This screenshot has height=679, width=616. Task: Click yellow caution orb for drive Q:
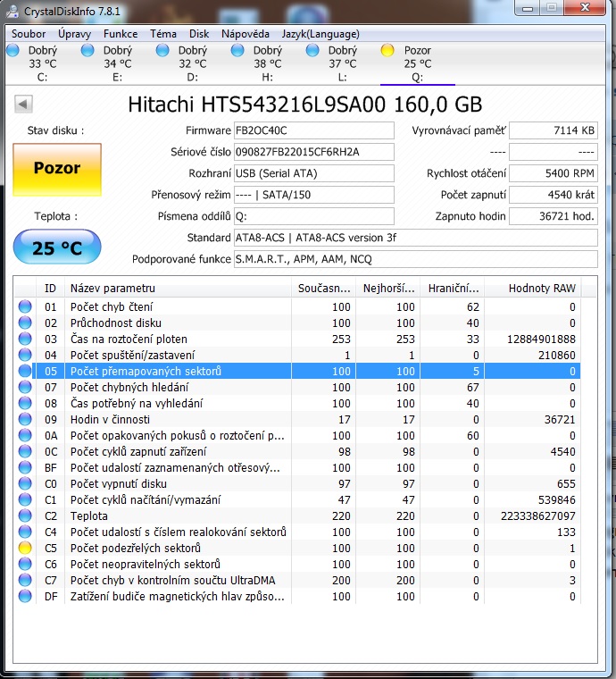[387, 51]
